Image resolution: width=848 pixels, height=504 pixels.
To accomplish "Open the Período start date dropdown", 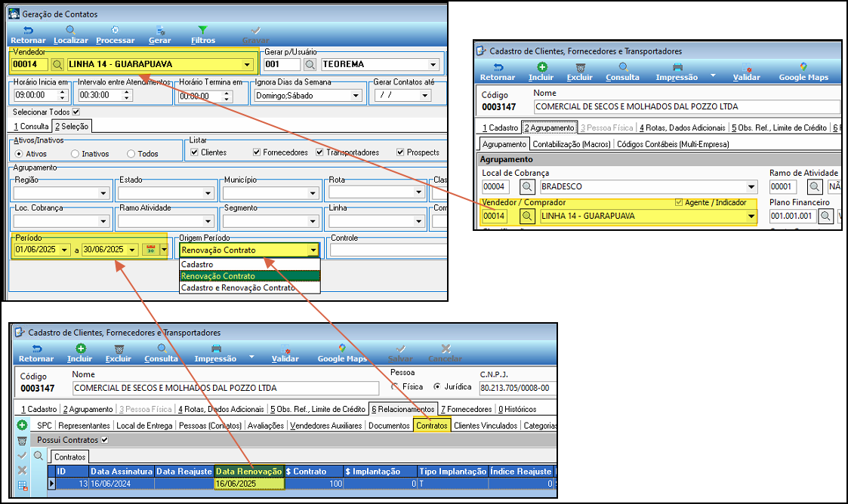I will tap(65, 250).
